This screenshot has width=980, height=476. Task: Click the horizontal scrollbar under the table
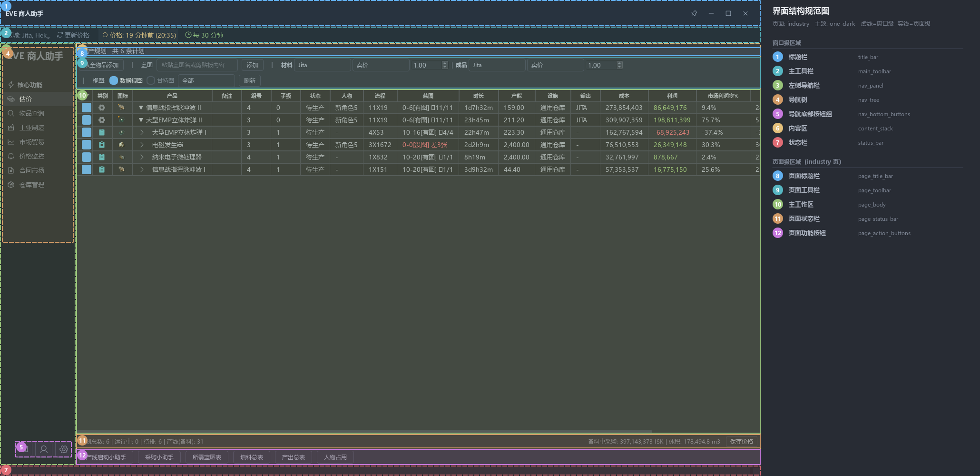[365, 431]
